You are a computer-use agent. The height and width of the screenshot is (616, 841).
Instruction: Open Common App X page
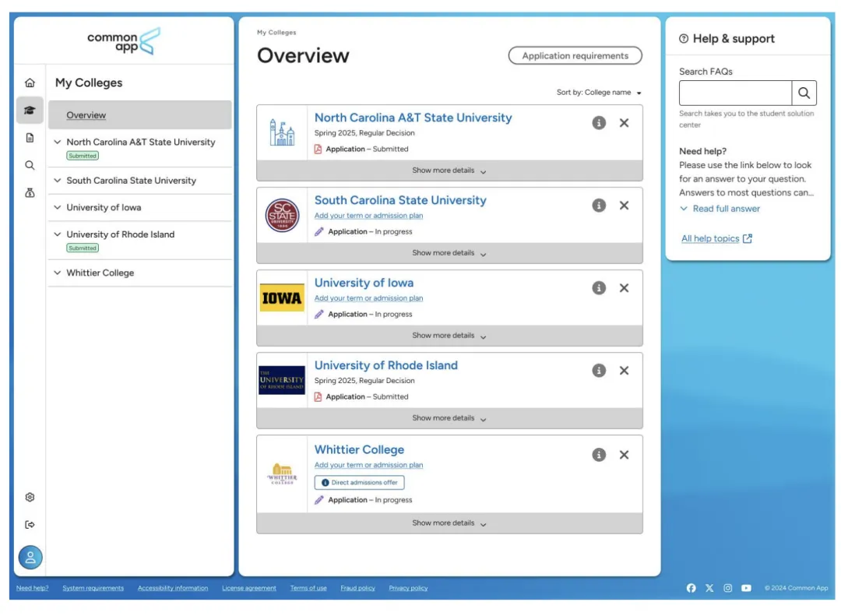coord(709,588)
